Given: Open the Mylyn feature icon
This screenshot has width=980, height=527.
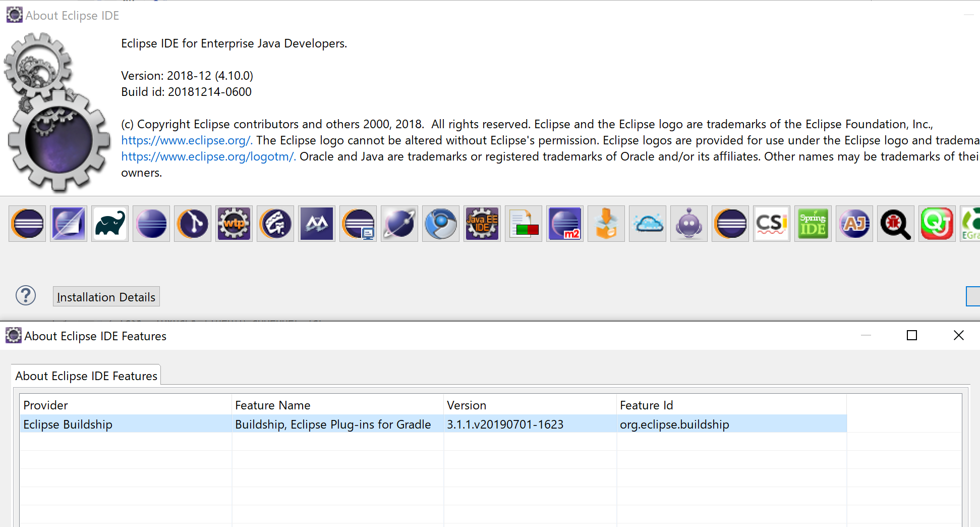Looking at the screenshot, I should (317, 224).
